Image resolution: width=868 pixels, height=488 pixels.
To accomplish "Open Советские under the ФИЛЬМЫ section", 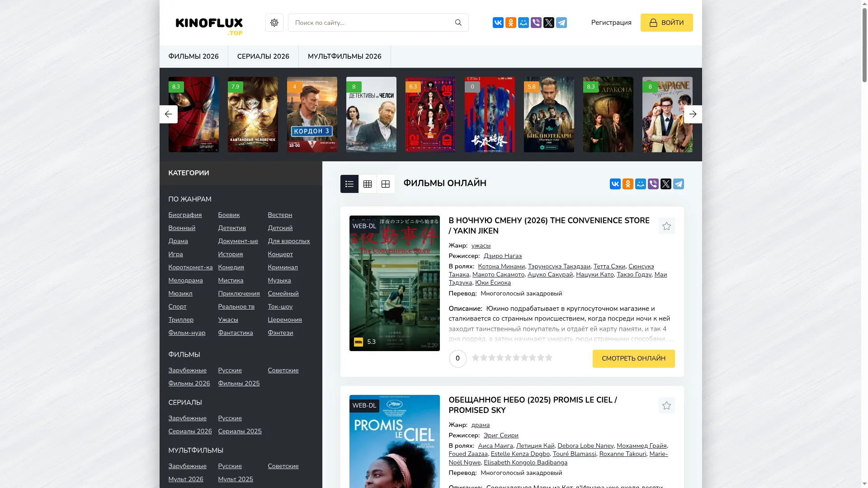I will pyautogui.click(x=283, y=371).
